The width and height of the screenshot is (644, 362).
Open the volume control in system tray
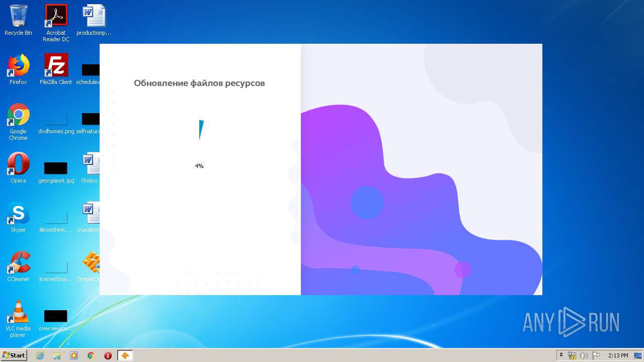[x=584, y=355]
